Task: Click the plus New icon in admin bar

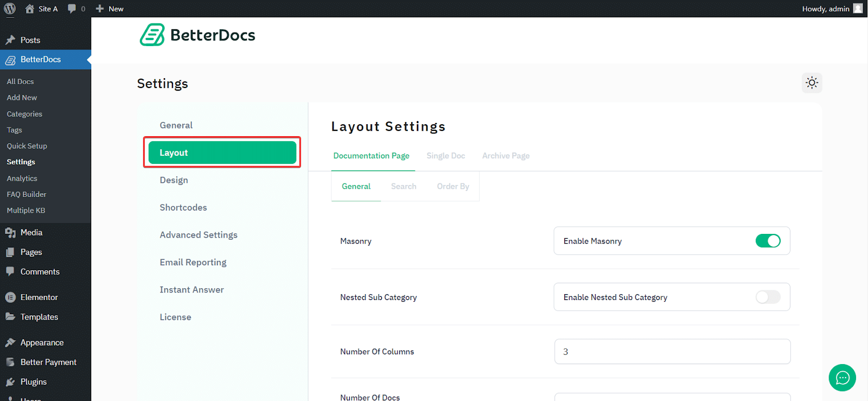Action: pos(100,9)
